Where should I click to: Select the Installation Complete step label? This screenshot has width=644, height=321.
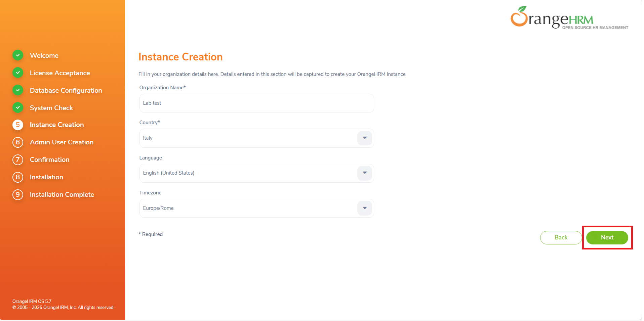pos(62,195)
